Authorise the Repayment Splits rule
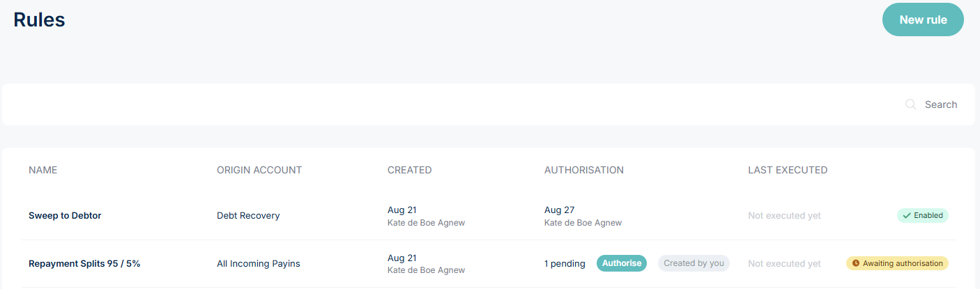The width and height of the screenshot is (980, 289). click(x=622, y=263)
